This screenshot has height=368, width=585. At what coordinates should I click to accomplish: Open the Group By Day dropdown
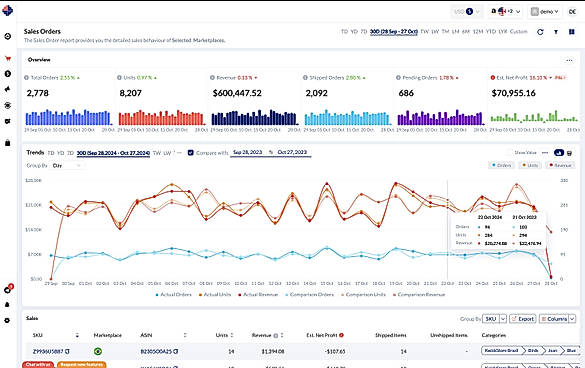[66, 166]
